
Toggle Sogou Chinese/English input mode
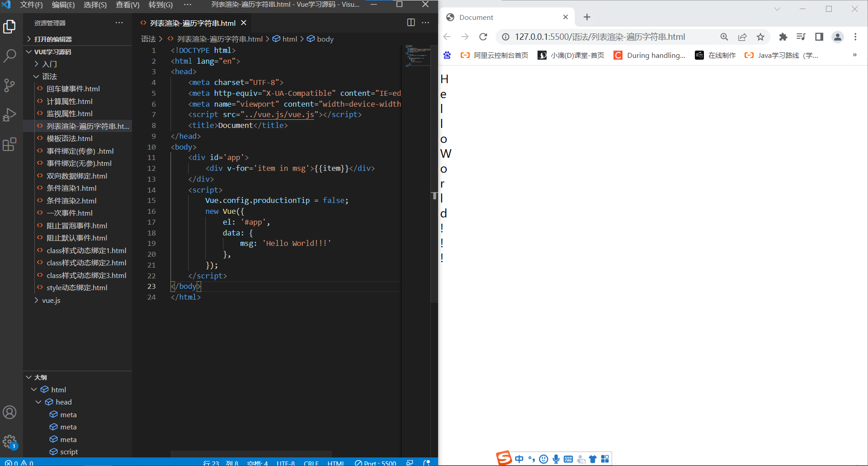tap(519, 459)
